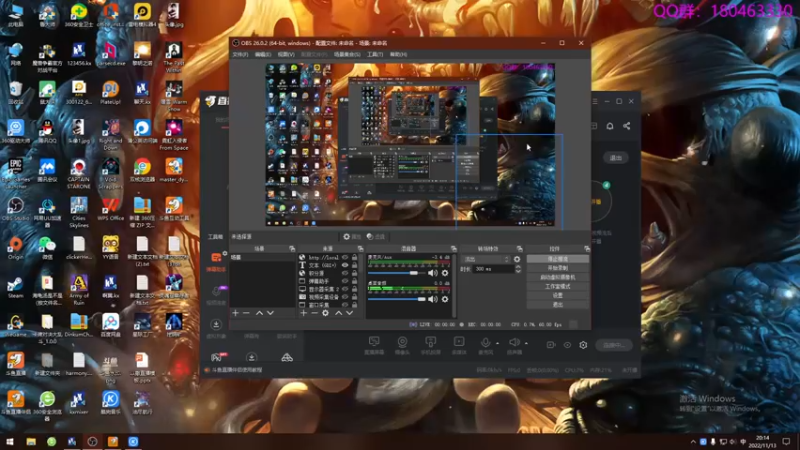The image size is (800, 450).
Task: Add a new scene with the plus icon in Scenes dock
Action: 235,313
